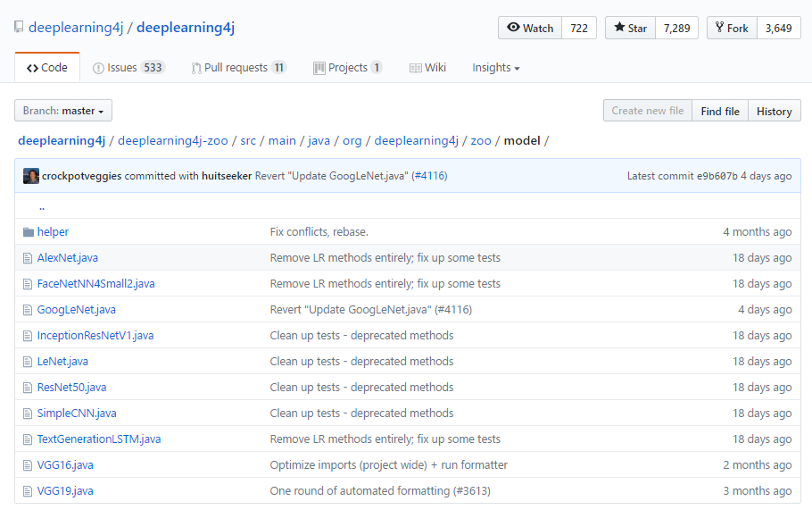Open InceptionResNetV1.java file
Viewport: 812px width, 518px height.
[x=95, y=336]
